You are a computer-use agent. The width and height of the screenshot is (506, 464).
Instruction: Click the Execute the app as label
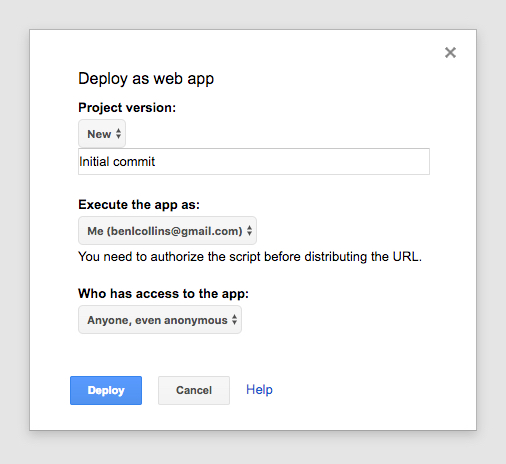[139, 205]
